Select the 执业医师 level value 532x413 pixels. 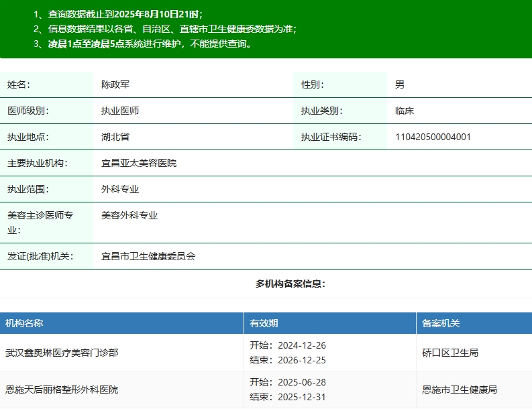[120, 111]
